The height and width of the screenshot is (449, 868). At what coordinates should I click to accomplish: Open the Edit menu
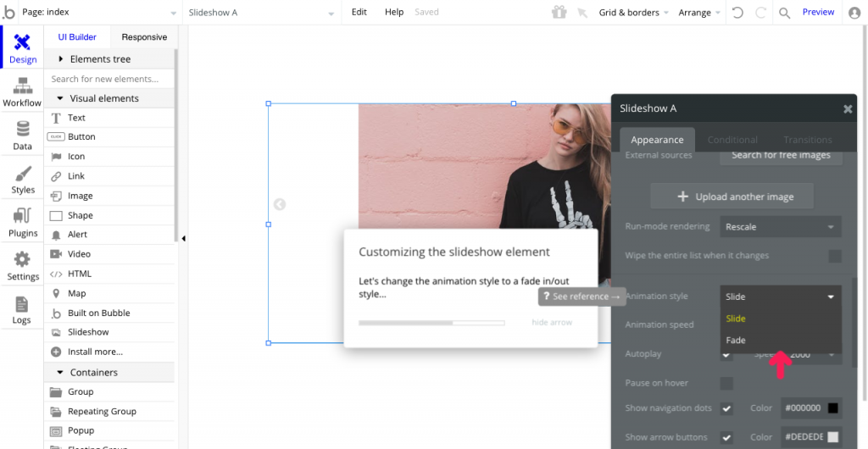tap(359, 12)
